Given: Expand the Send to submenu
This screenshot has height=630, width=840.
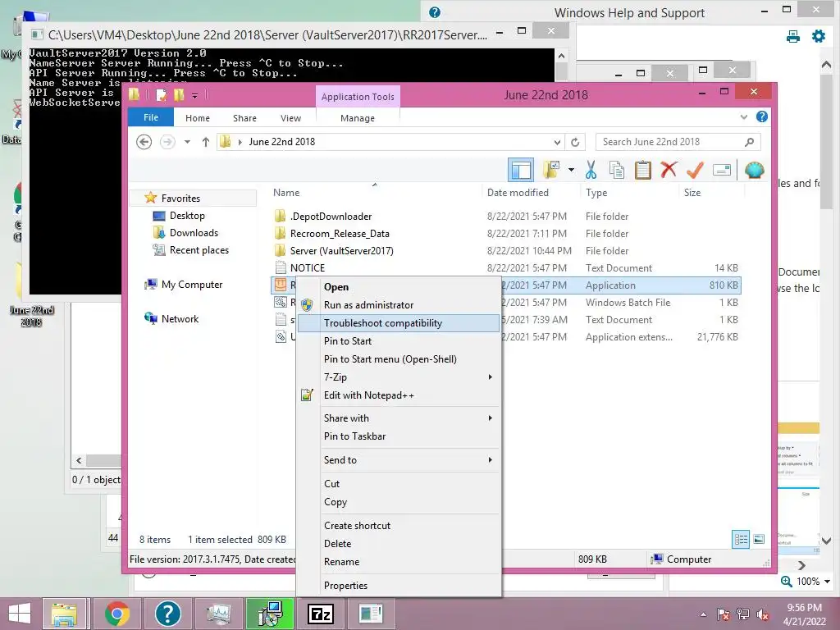Looking at the screenshot, I should (x=399, y=459).
